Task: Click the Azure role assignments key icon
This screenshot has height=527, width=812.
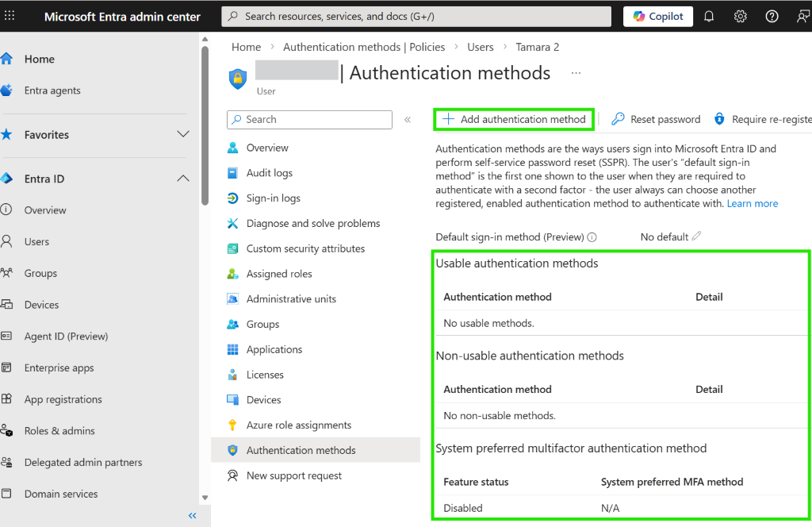Action: click(x=232, y=425)
